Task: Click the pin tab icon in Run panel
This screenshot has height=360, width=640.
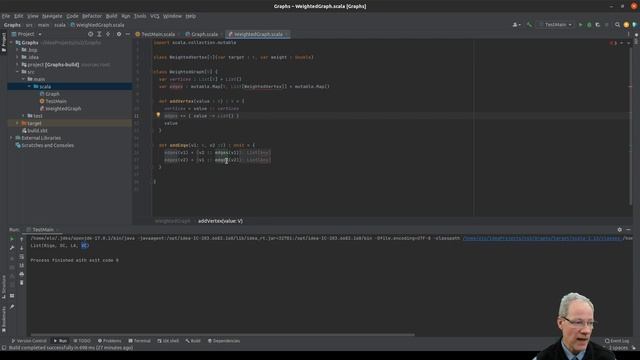Action: pyautogui.click(x=12, y=307)
